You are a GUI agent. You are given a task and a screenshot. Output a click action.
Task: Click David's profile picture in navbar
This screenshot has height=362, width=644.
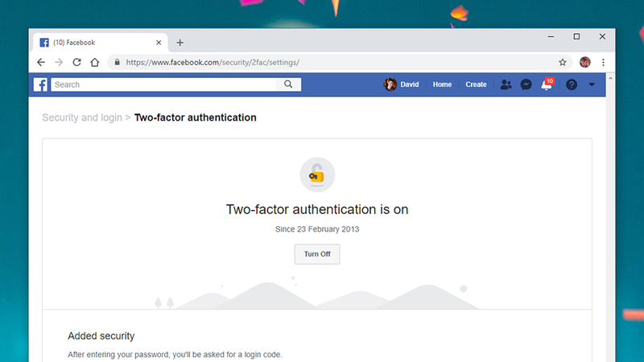(x=390, y=84)
